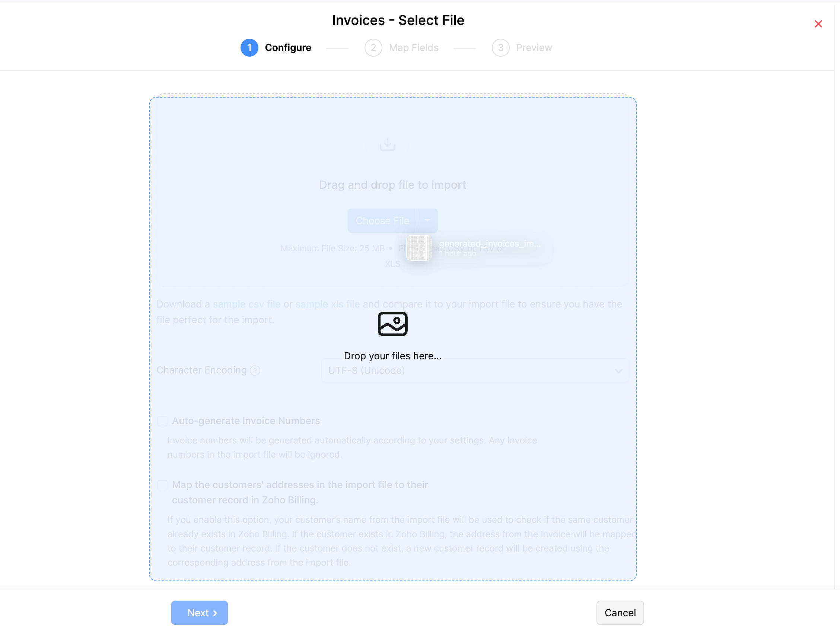Click the chevron arrow inside Next button
Screen dimensions: 840x636
215,613
